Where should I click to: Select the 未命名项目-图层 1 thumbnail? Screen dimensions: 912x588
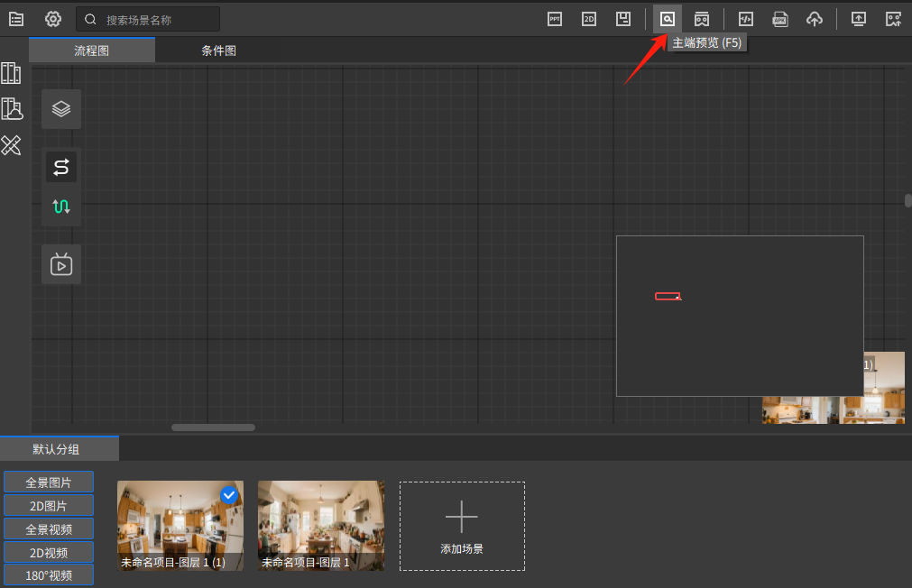point(320,526)
